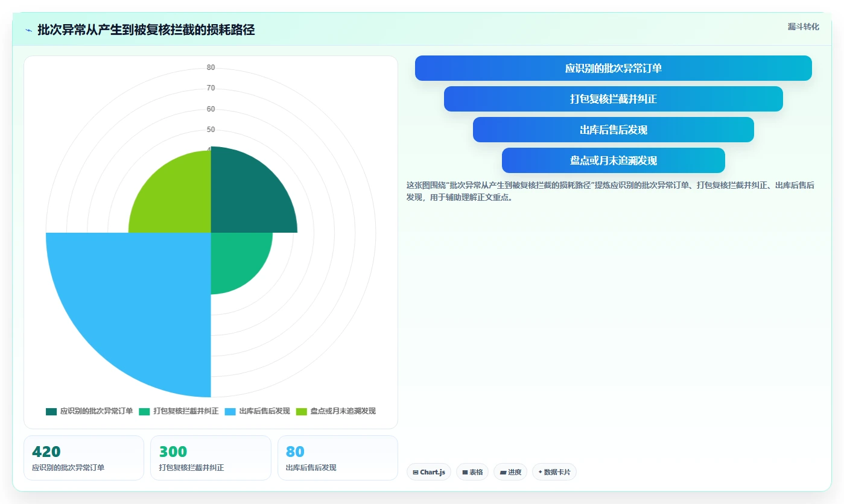Screen dimensions: 844x504
Task: Click the 漏斗转化 label
Action: coord(804,27)
